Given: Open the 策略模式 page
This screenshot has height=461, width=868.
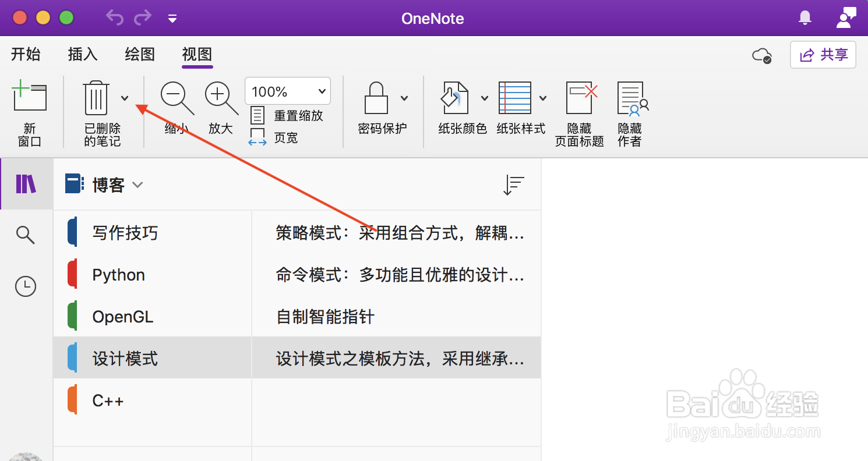Looking at the screenshot, I should (x=397, y=233).
